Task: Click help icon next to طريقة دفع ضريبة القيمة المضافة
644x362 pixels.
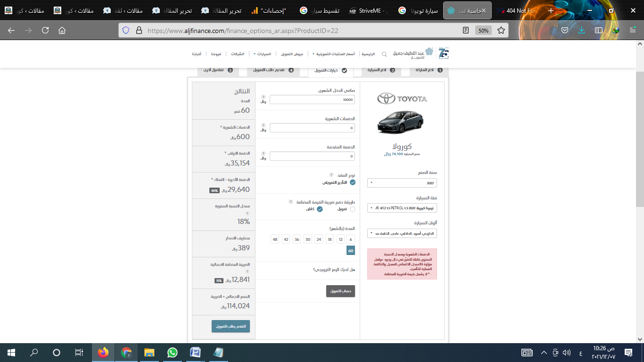Action: tap(291, 202)
